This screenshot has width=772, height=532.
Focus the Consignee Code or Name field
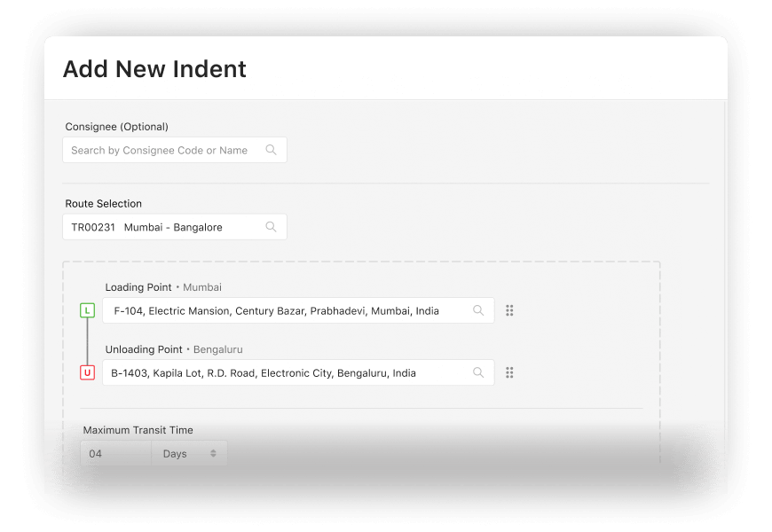tap(175, 150)
